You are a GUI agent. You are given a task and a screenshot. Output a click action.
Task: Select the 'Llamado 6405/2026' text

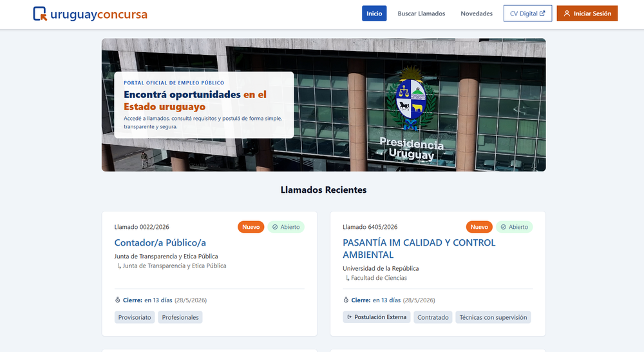(x=370, y=227)
